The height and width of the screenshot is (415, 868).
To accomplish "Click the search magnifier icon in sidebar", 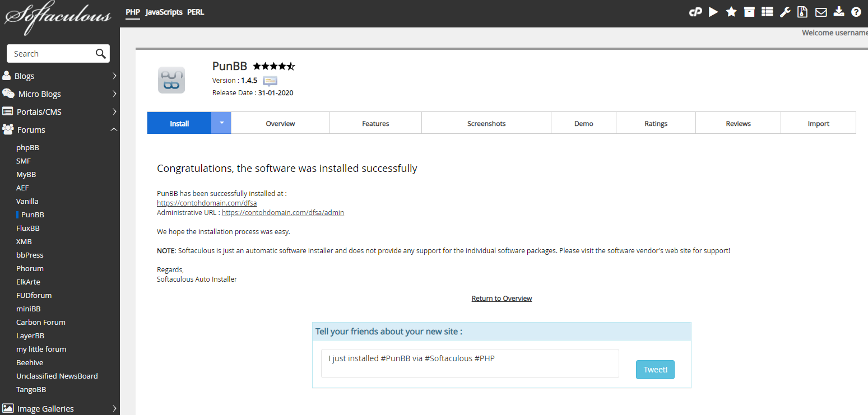I will [100, 54].
